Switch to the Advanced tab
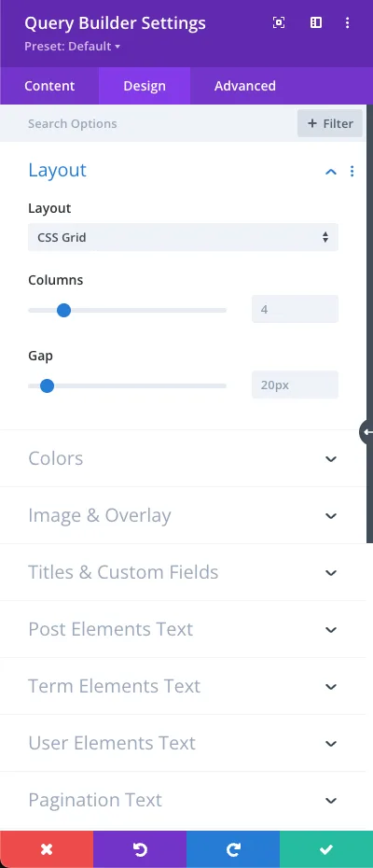This screenshot has width=373, height=868. (245, 86)
